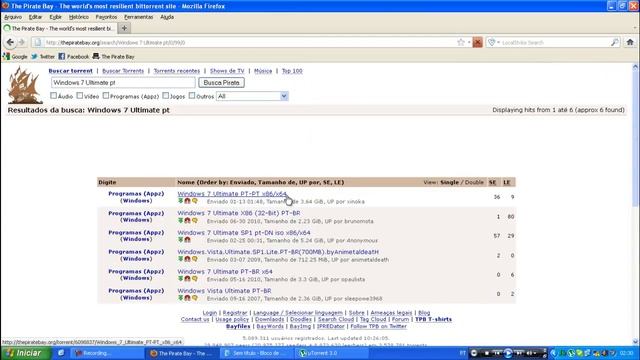This screenshot has height=360, width=640.
Task: Open the Top 100 link
Action: [x=292, y=71]
